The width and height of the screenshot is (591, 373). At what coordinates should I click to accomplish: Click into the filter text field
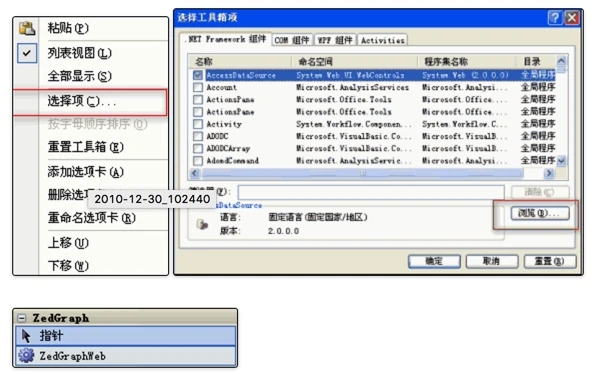371,192
